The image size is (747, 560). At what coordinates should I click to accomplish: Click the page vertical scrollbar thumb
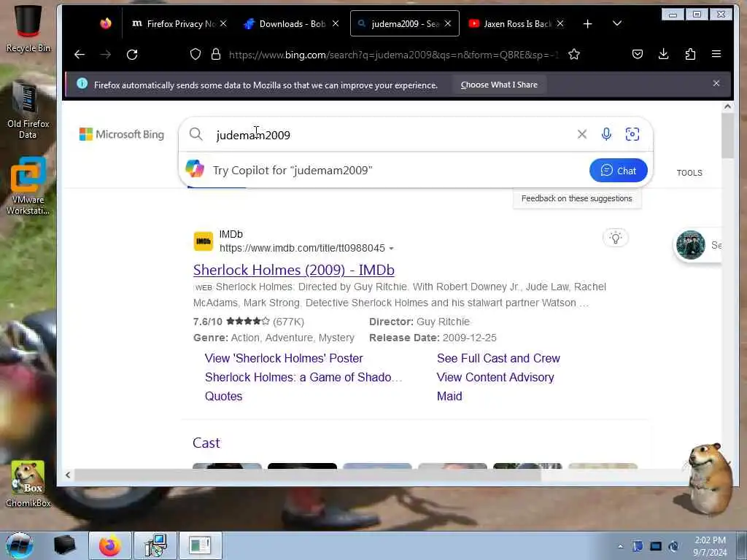pos(727,136)
